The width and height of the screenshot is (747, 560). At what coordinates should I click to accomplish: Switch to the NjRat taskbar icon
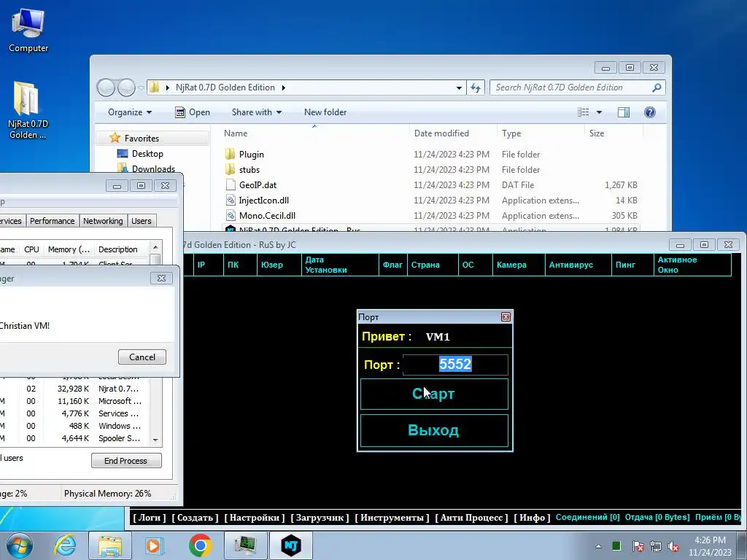tap(291, 545)
